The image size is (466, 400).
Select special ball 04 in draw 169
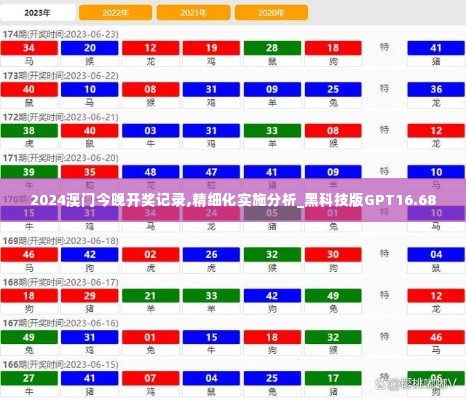[x=436, y=255]
